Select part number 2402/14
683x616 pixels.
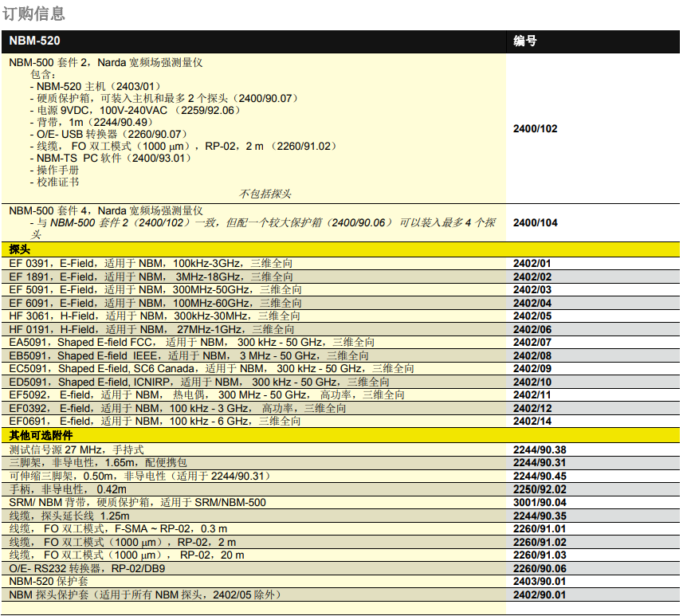click(532, 421)
